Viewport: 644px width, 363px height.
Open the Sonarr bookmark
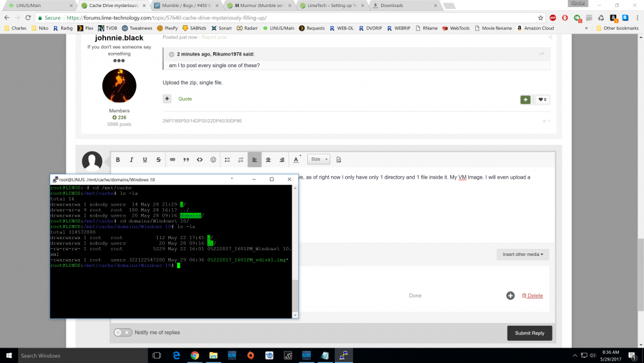[x=222, y=28]
